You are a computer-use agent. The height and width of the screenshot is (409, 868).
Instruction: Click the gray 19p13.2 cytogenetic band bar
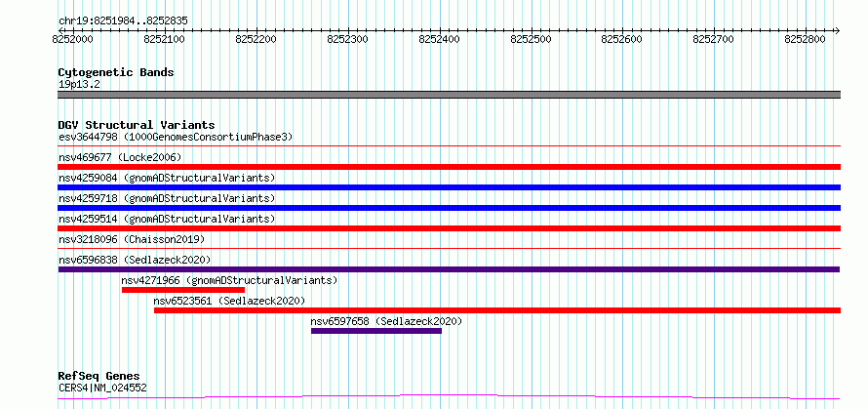coord(450,95)
